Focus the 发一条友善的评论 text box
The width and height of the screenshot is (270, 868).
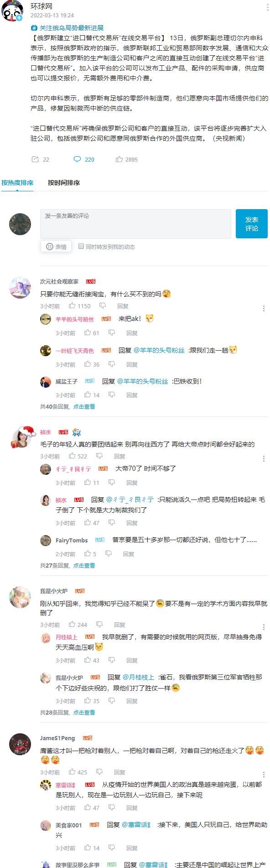pos(135,224)
